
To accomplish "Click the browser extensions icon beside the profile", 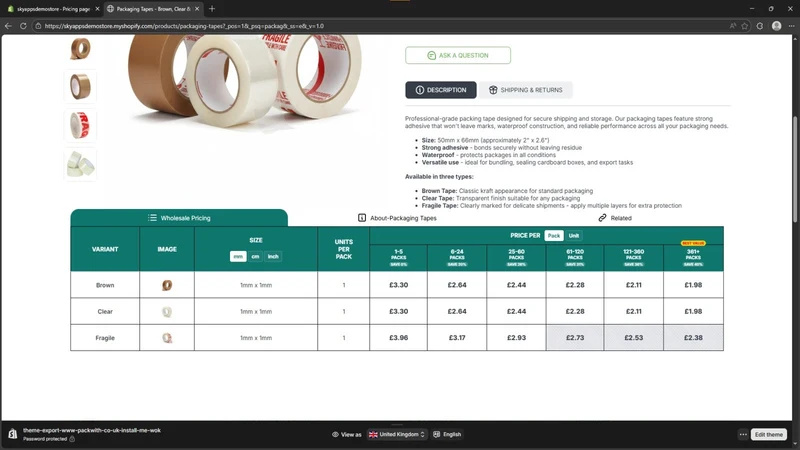I will [760, 26].
